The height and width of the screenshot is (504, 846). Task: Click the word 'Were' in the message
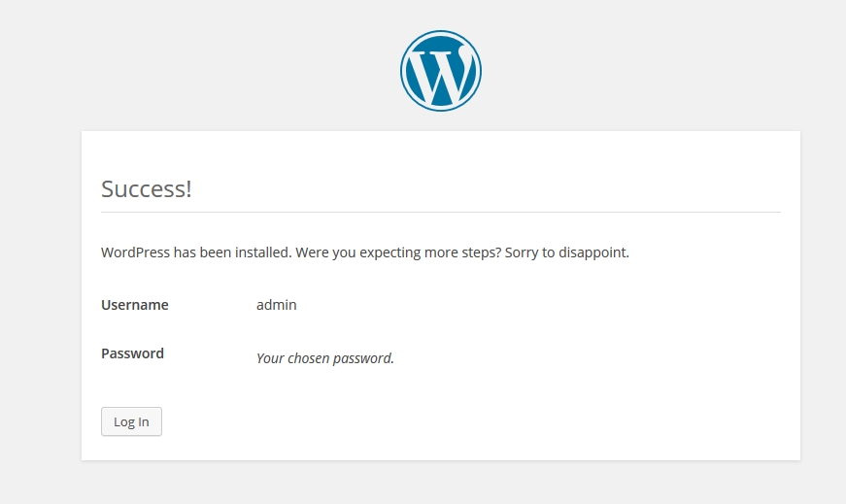pos(312,252)
